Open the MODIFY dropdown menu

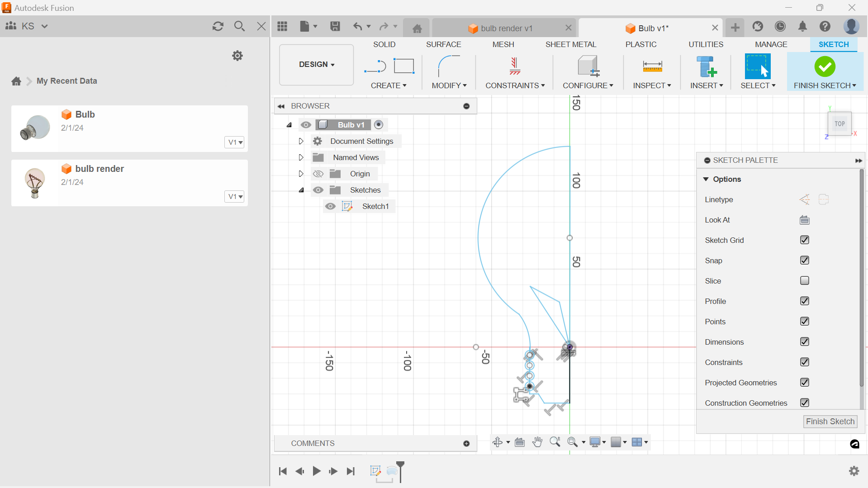click(x=449, y=85)
